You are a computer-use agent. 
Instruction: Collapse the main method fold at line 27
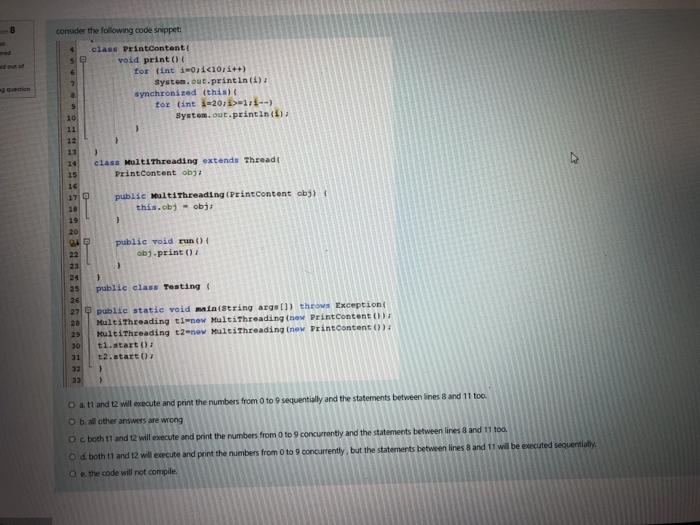pos(88,309)
